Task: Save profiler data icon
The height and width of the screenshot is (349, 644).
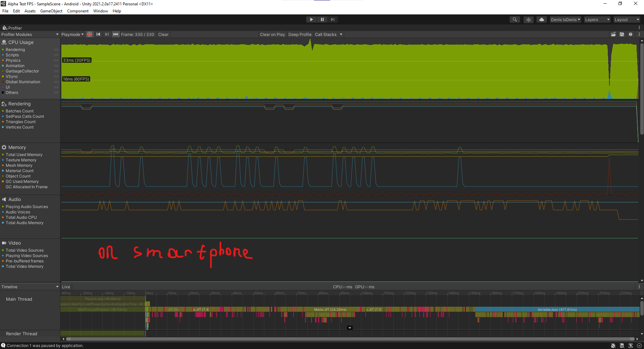Action: tap(622, 34)
